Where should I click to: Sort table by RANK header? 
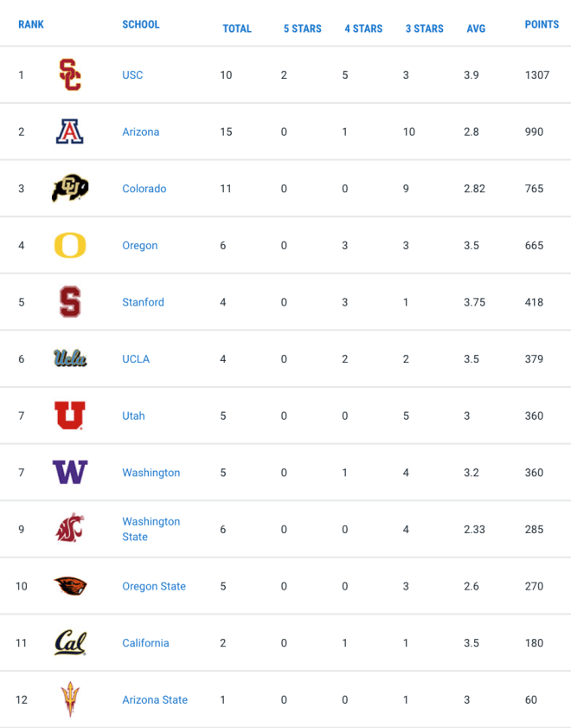pos(31,24)
